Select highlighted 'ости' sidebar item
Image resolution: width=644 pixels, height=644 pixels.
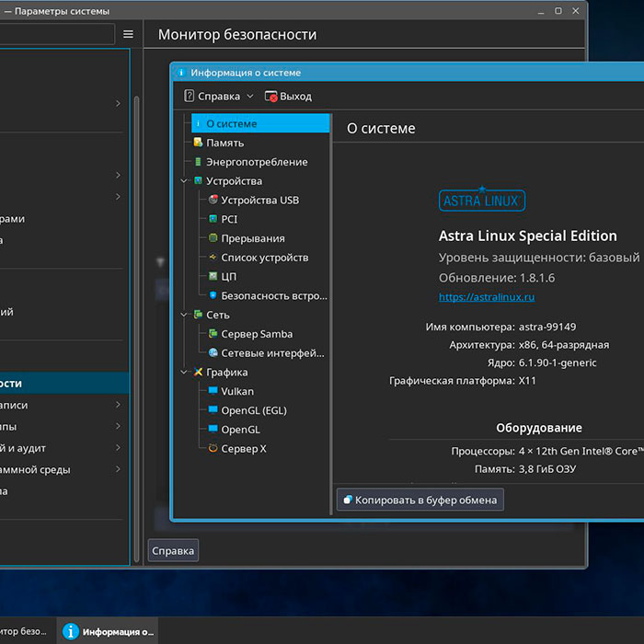coord(64,384)
